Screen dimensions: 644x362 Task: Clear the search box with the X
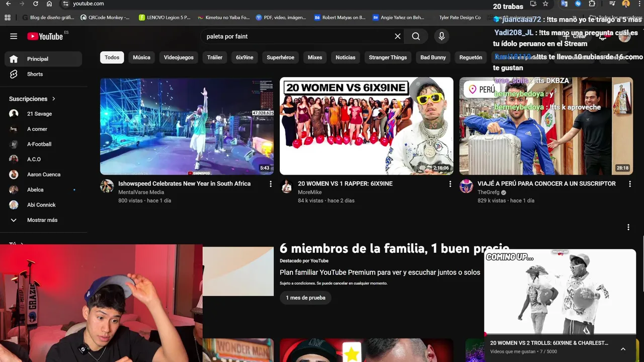397,36
